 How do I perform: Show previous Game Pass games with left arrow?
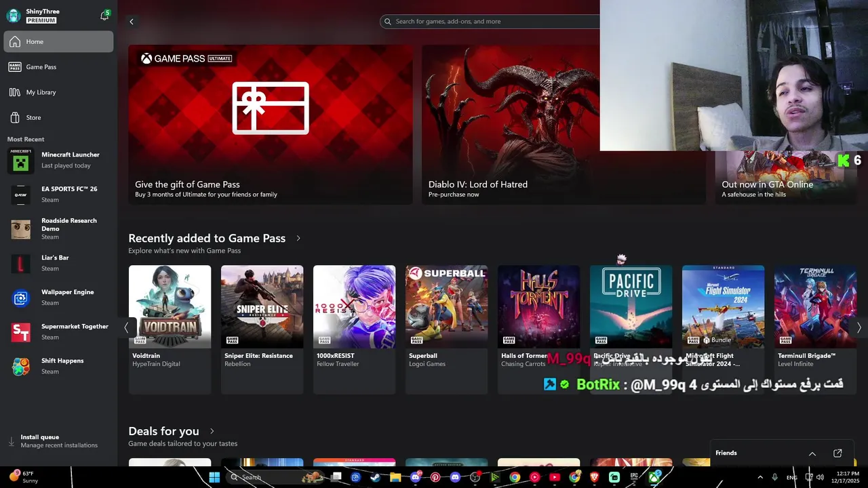126,327
